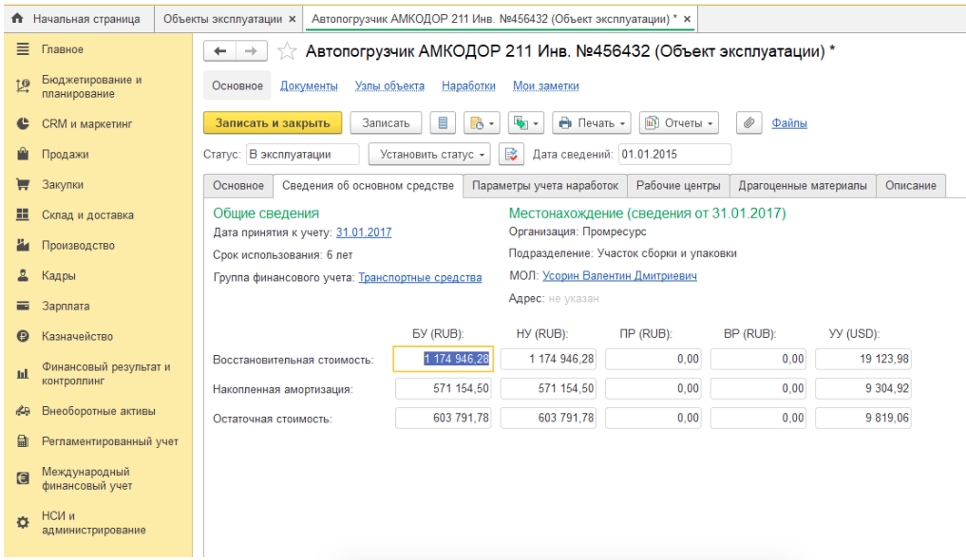The height and width of the screenshot is (560, 966).
Task: Open the green arrow document dropdown button
Action: 525,123
